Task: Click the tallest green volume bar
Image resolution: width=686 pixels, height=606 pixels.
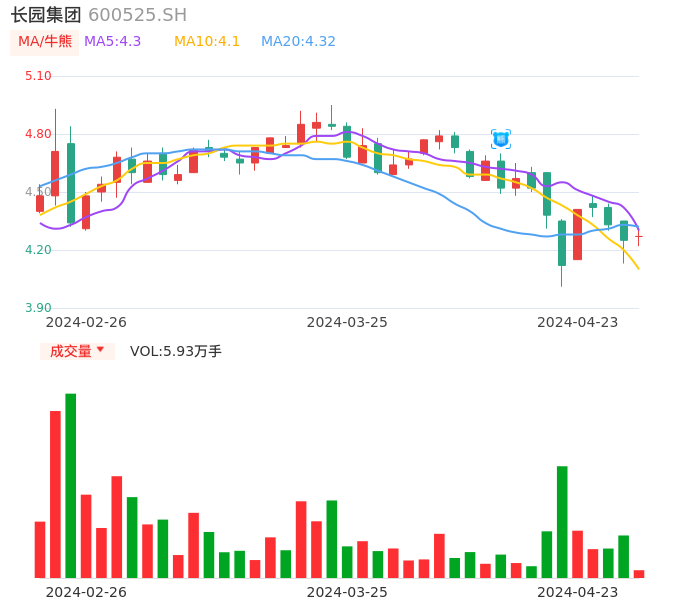Action: [x=70, y=485]
